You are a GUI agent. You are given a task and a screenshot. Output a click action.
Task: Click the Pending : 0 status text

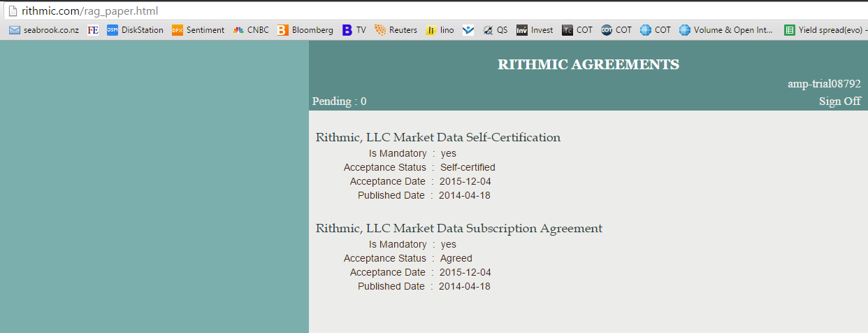[339, 101]
